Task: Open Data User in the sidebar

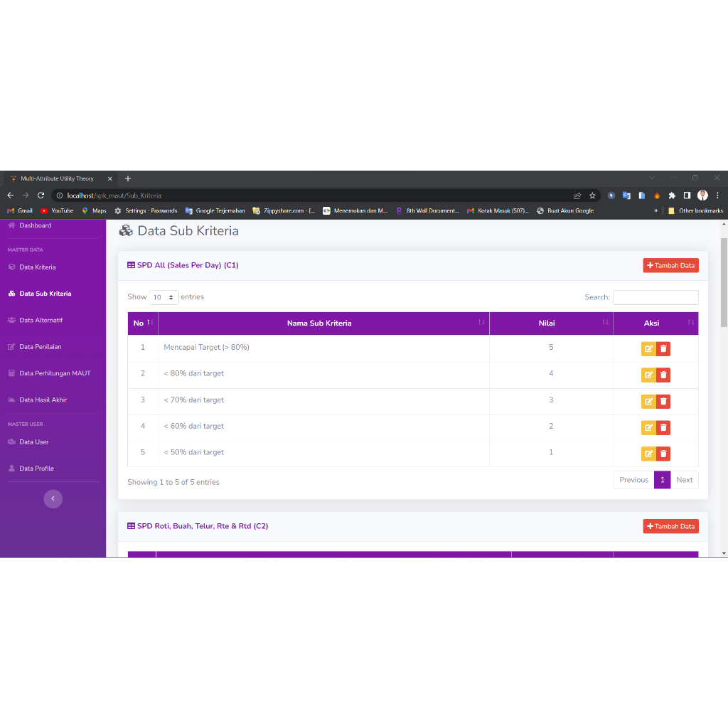Action: [28, 441]
